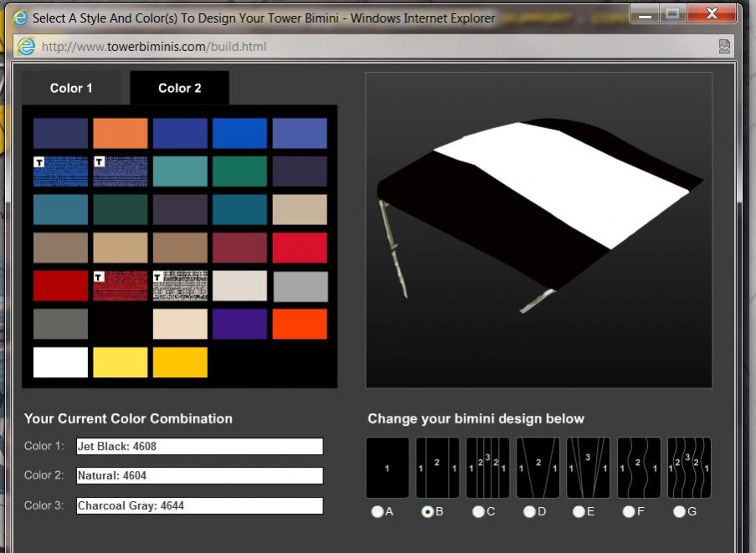Viewport: 756px width, 553px height.
Task: Choose radio button G for bimini design
Action: [679, 511]
